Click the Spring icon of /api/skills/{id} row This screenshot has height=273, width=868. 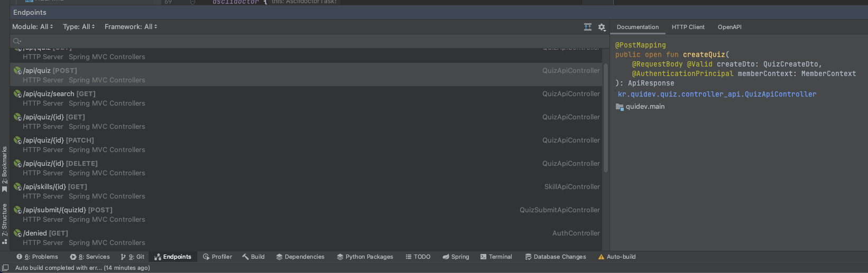[x=17, y=187]
